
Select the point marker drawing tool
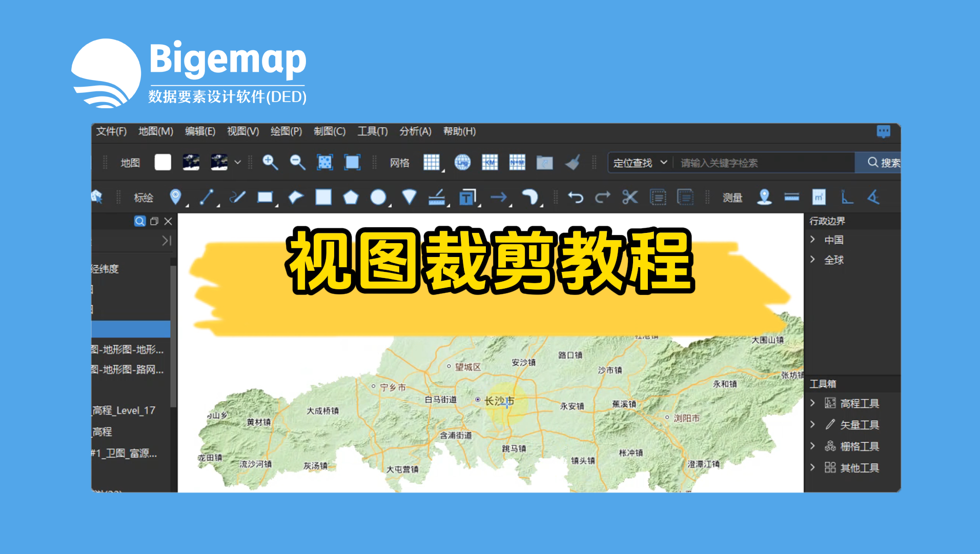click(x=175, y=197)
